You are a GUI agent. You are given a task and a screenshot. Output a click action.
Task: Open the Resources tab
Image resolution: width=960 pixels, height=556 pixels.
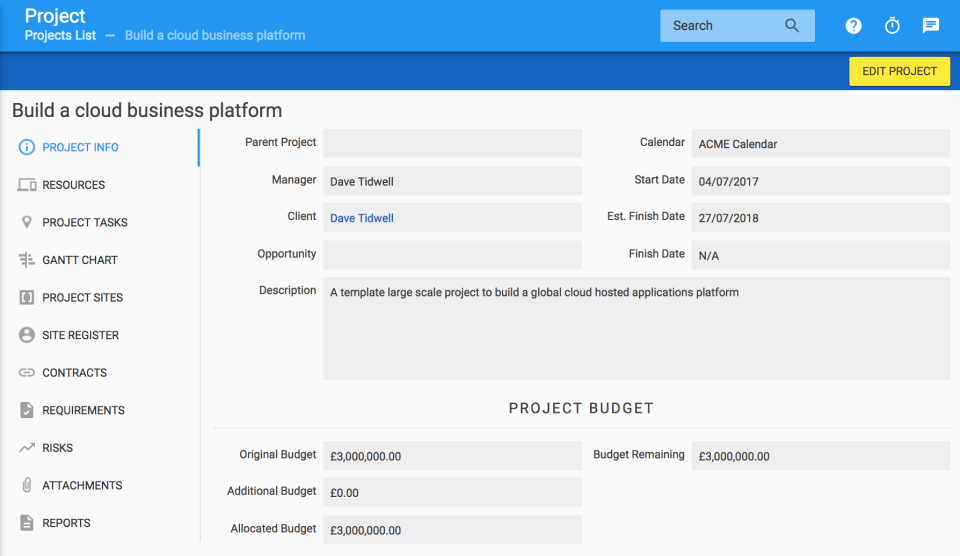(73, 185)
